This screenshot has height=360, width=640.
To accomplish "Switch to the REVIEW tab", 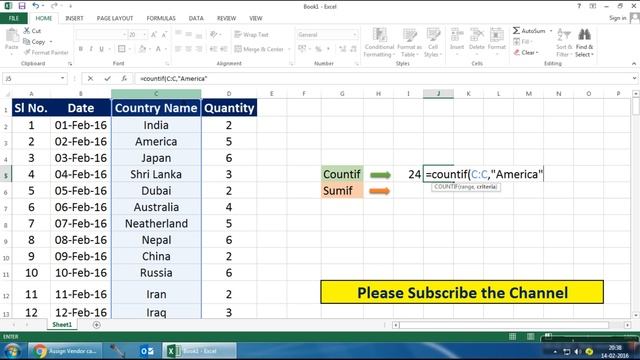I will point(226,18).
